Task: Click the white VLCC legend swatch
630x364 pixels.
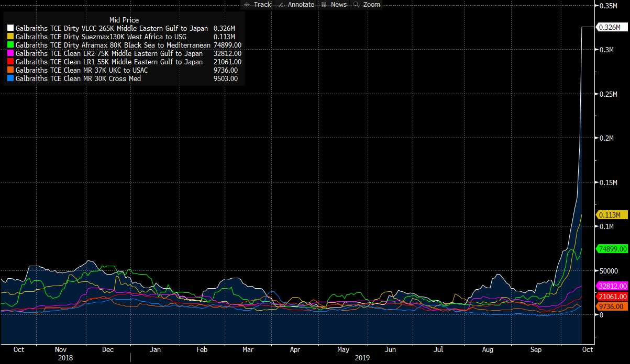Action: click(10, 28)
